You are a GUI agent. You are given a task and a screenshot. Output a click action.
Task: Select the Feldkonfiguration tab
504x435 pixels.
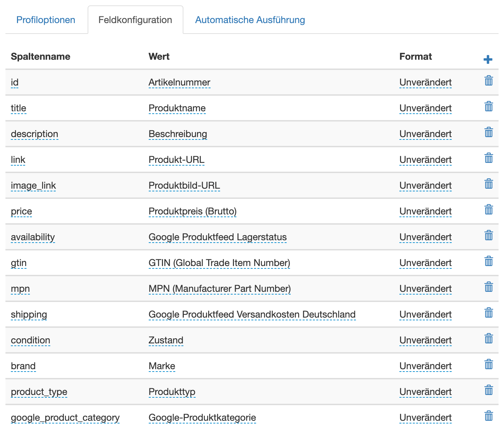tap(135, 20)
